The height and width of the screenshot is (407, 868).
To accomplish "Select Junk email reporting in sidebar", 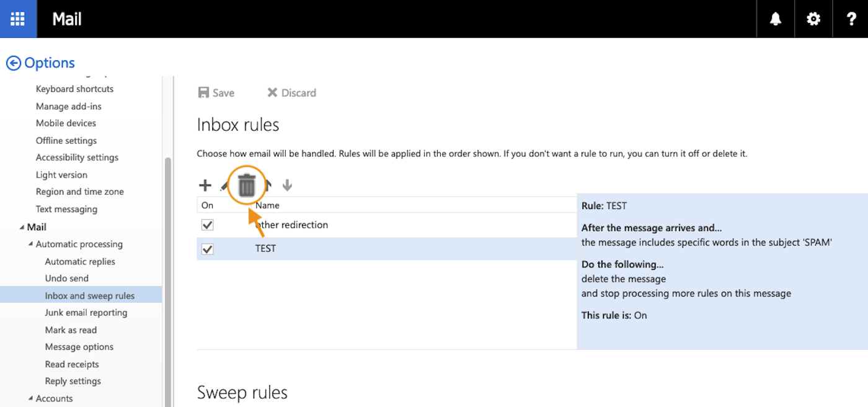I will (86, 313).
